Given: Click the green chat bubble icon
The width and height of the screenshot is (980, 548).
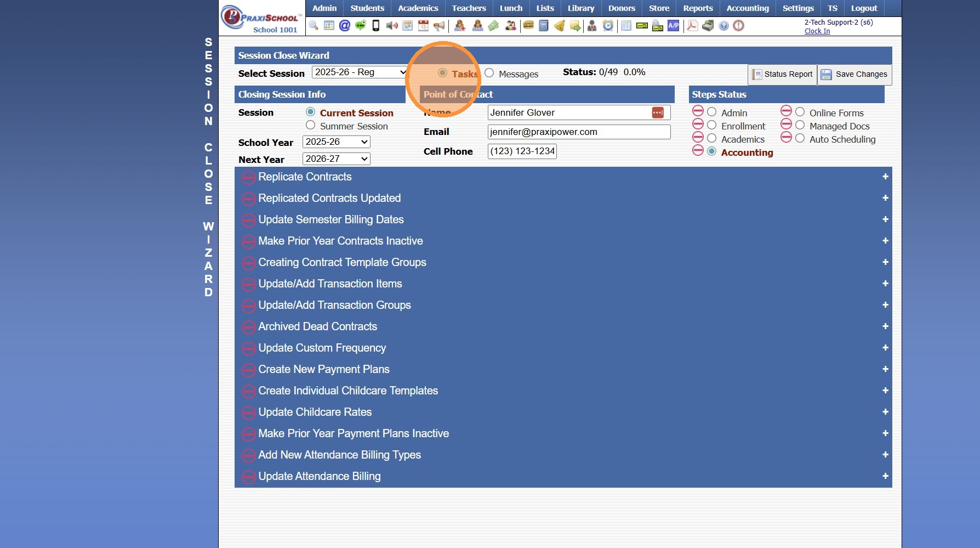Looking at the screenshot, I should pos(360,26).
